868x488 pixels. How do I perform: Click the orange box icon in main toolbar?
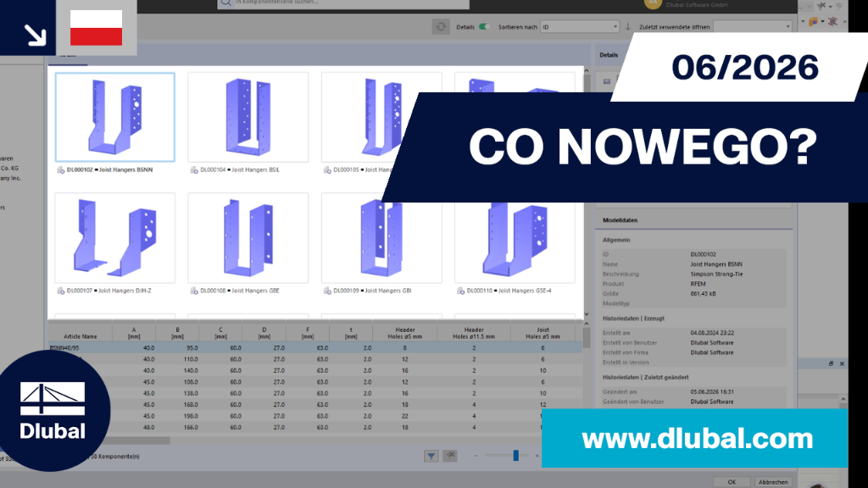813,21
